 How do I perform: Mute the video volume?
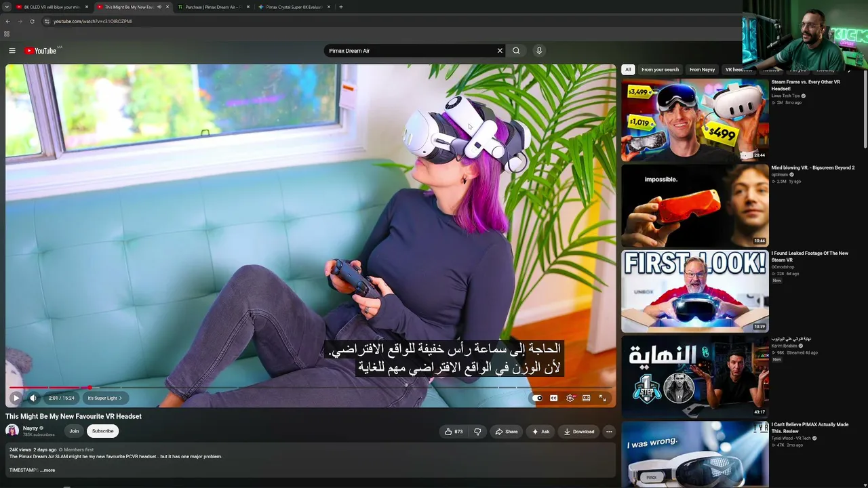[x=33, y=398]
